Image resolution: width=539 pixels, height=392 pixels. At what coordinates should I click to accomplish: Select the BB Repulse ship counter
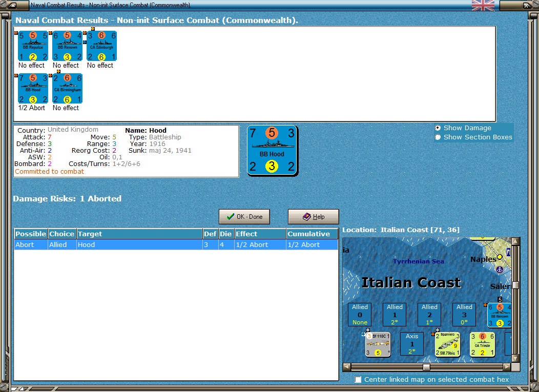tap(33, 46)
